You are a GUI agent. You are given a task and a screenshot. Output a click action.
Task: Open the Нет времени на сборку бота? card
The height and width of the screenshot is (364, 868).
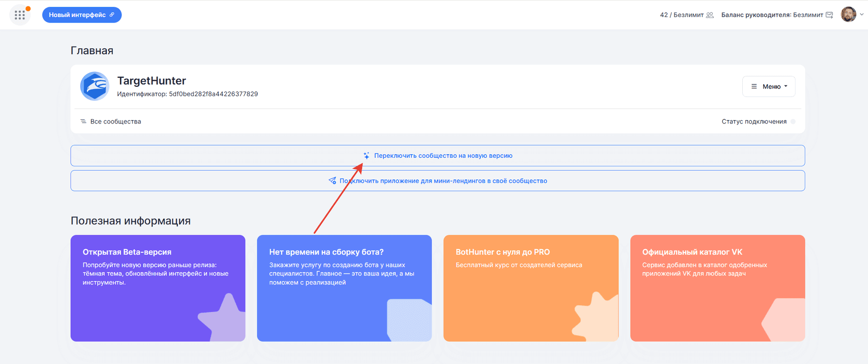[344, 288]
